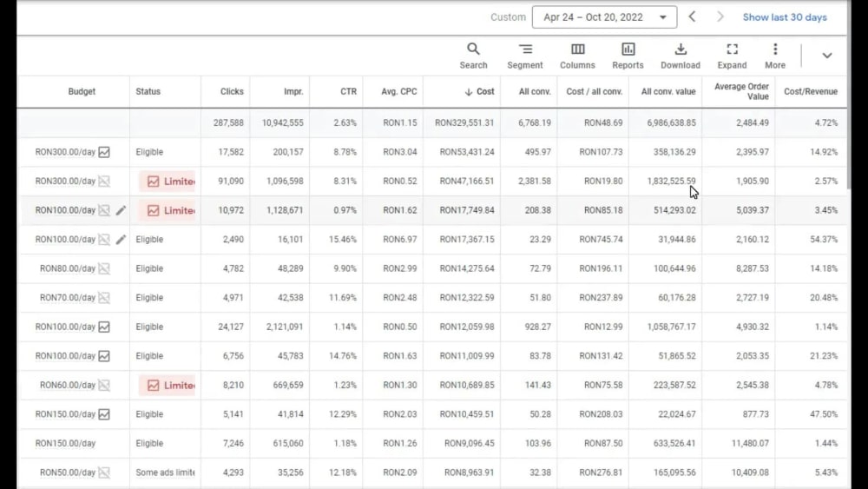The image size is (868, 489).
Task: Sort by Status column header
Action: pyautogui.click(x=148, y=91)
